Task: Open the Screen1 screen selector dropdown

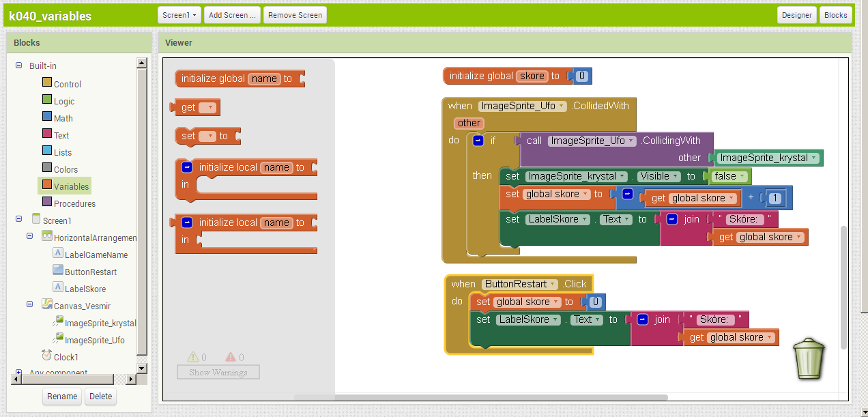Action: coord(179,15)
